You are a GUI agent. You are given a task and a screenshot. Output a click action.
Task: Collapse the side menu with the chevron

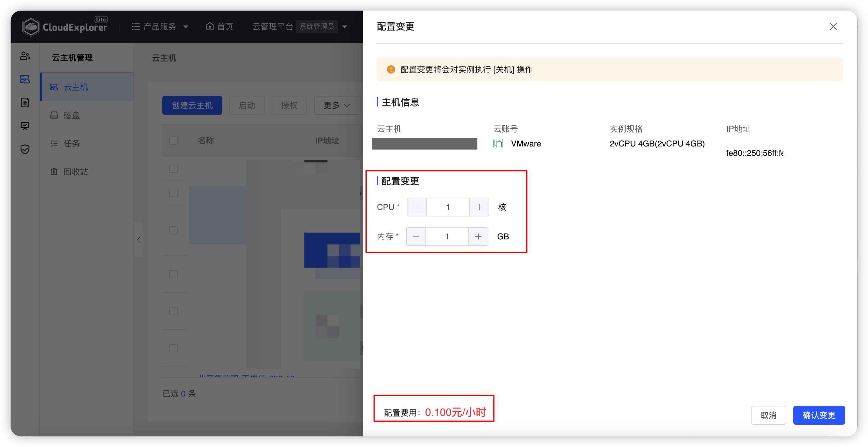(139, 240)
